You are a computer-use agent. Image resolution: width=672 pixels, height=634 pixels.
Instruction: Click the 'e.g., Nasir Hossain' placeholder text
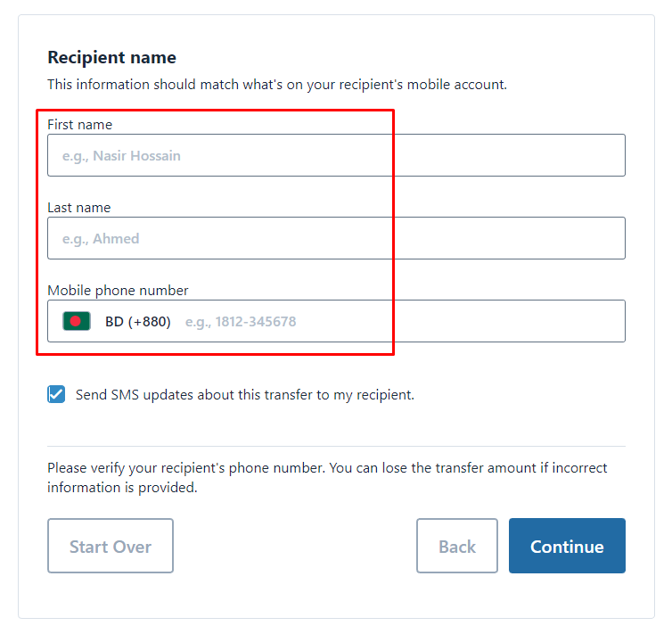(121, 156)
